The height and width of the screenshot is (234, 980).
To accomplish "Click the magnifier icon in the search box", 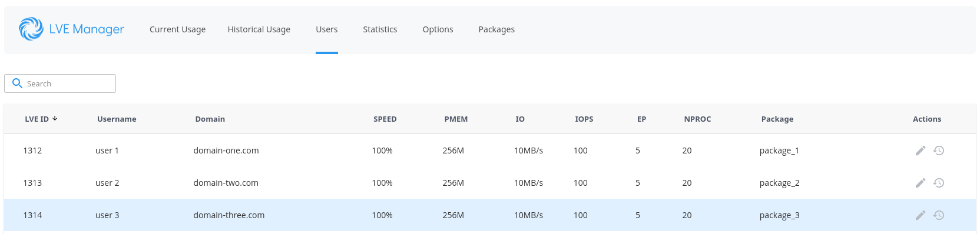I will click(17, 83).
